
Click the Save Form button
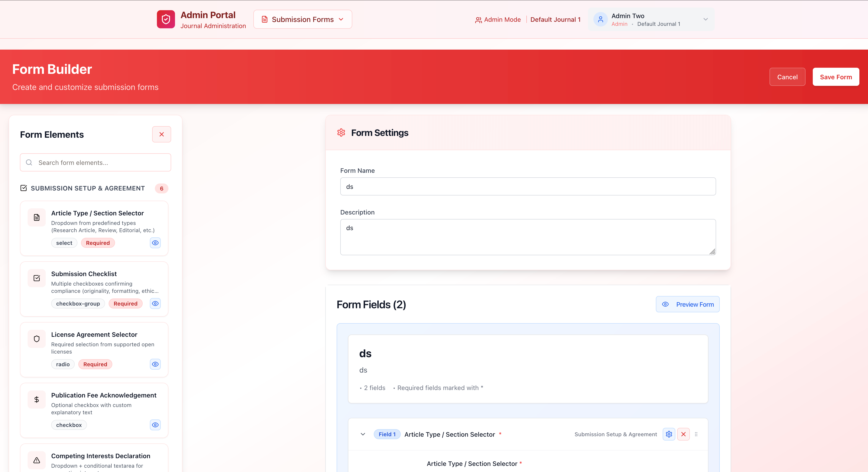pos(836,77)
